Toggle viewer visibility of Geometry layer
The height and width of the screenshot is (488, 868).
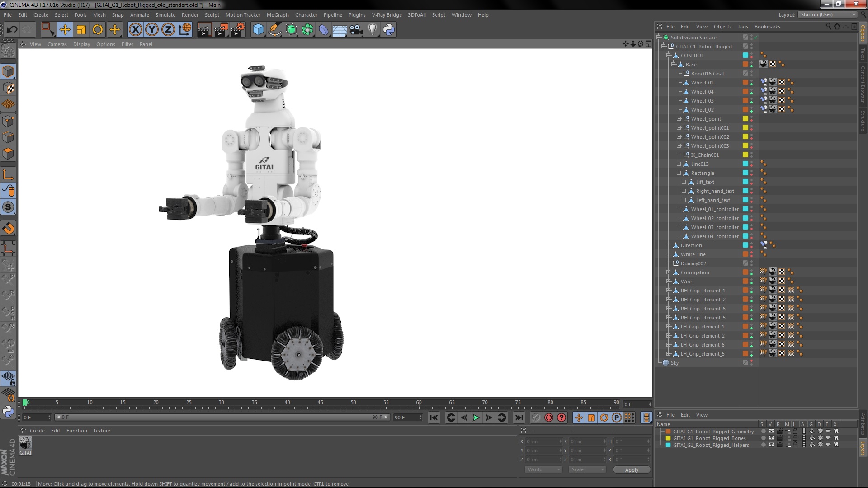(771, 432)
